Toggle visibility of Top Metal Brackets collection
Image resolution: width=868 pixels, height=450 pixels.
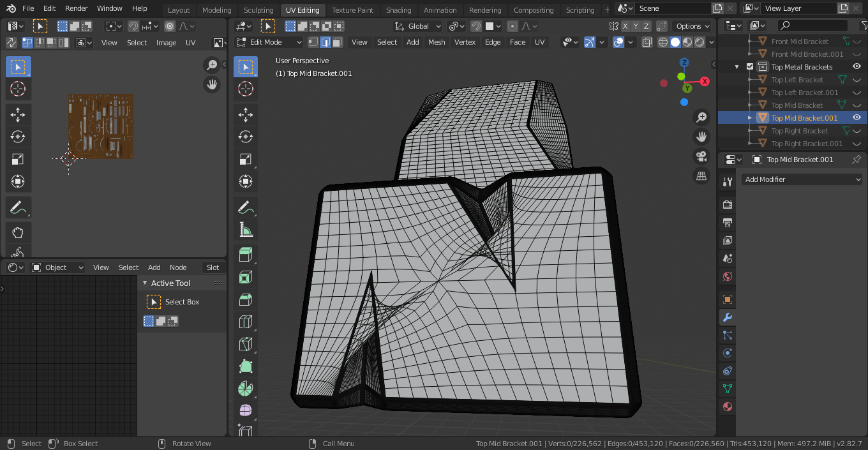857,66
